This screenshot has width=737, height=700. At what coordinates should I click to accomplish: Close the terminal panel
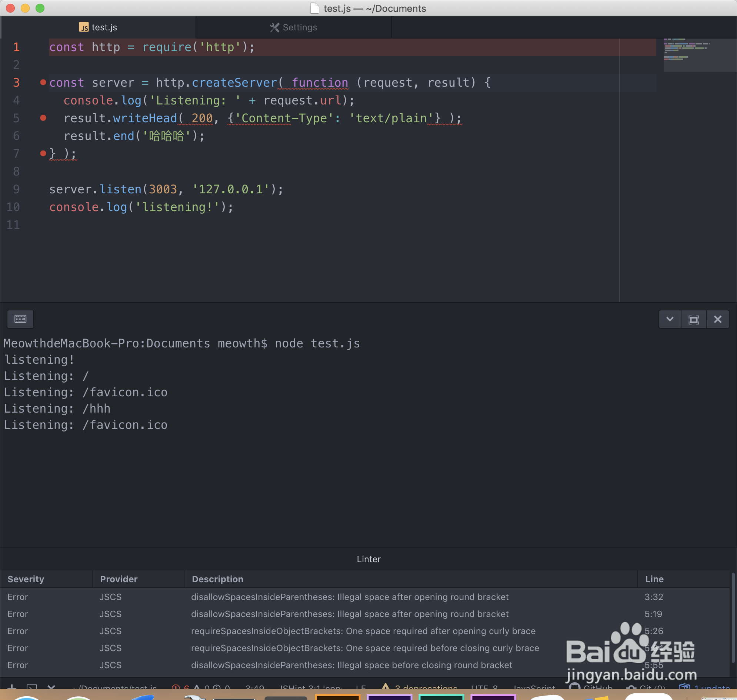tap(717, 319)
